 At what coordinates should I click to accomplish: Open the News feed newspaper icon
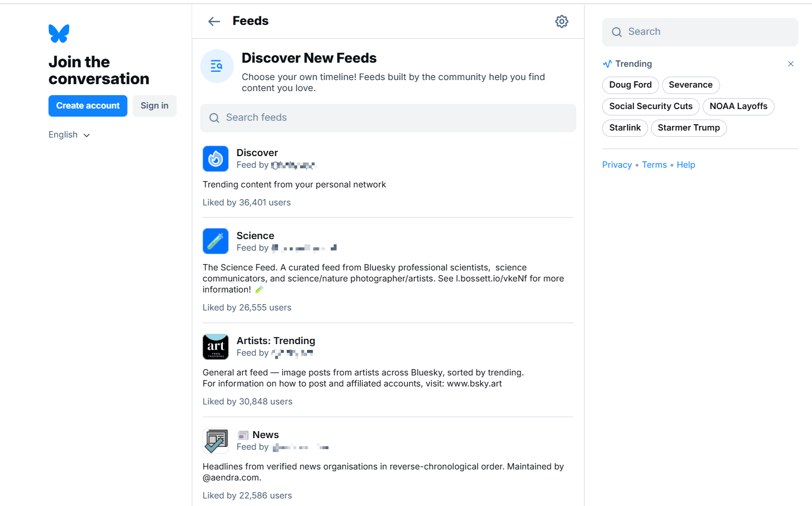coord(215,441)
